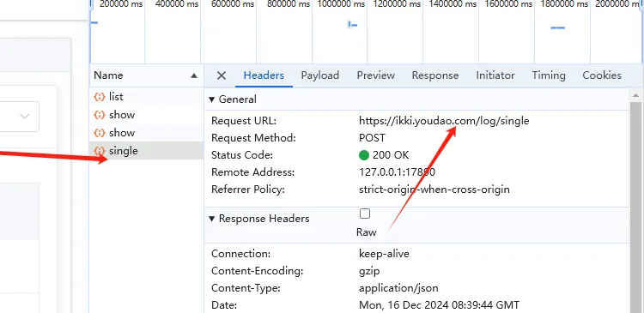The image size is (644, 313).
Task: Click the 1000000 ms timeline marker
Action: [341, 4]
